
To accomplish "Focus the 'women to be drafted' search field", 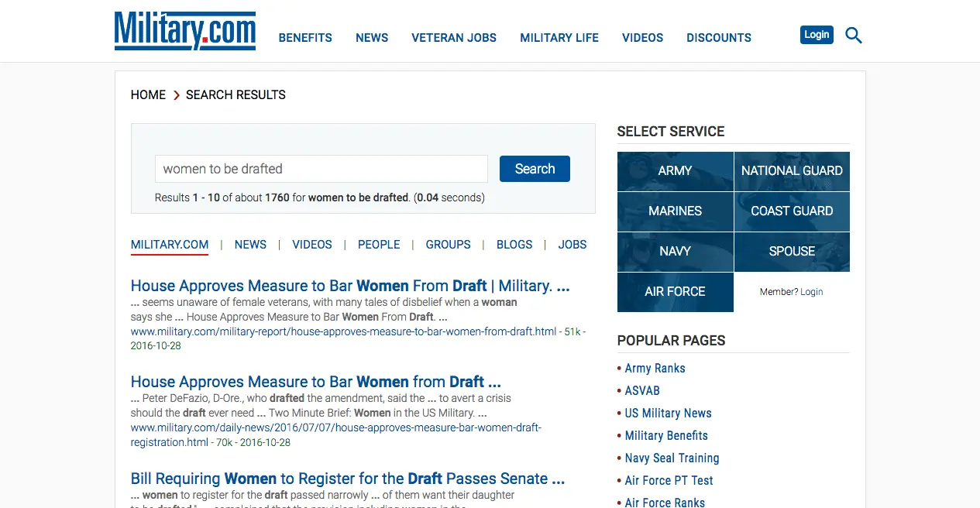I will point(322,169).
